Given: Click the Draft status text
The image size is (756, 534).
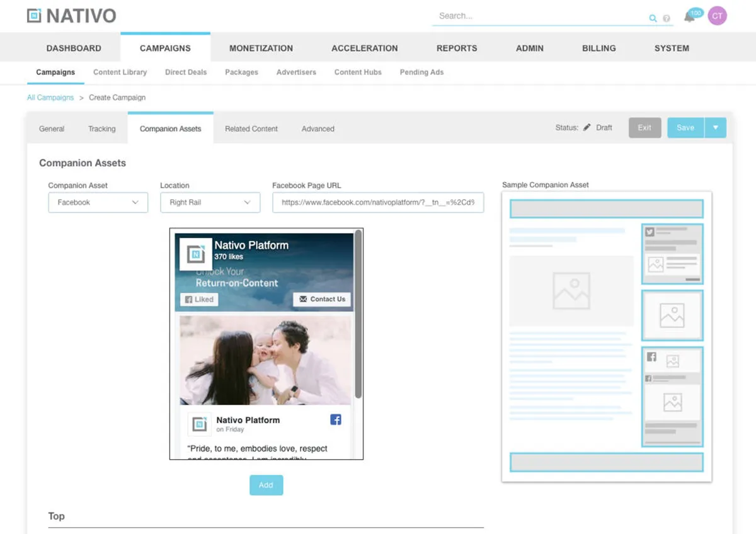Looking at the screenshot, I should [x=604, y=128].
